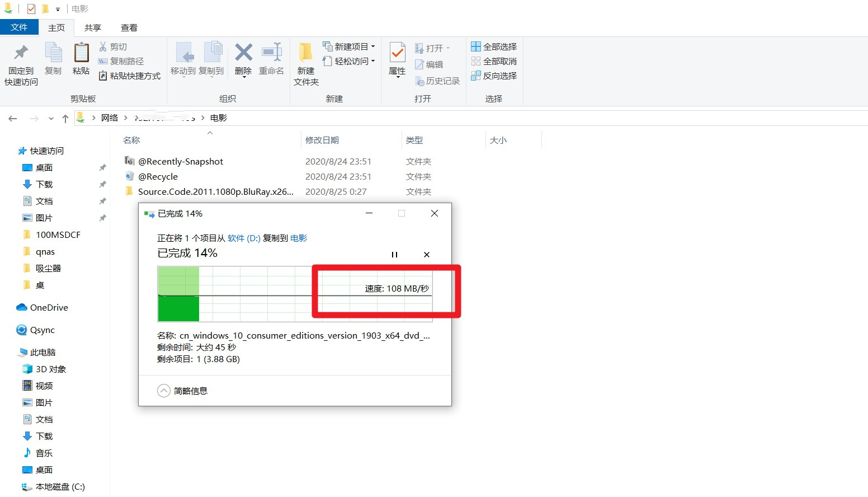Select the 重命名 (Rename) icon
The width and height of the screenshot is (868, 497).
(x=271, y=59)
